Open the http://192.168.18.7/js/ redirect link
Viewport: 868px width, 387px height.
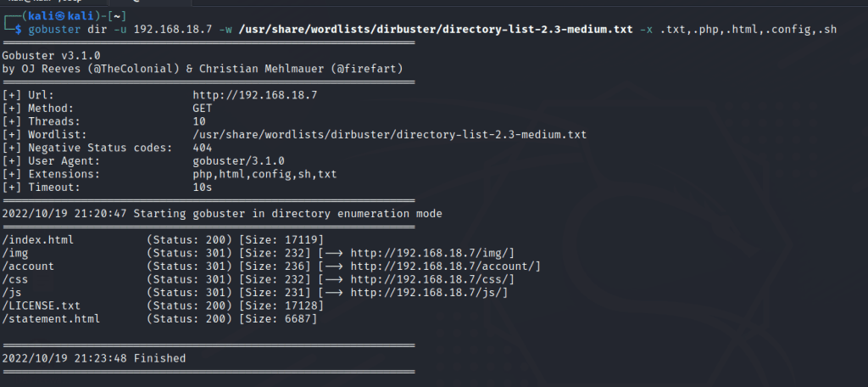[x=429, y=292]
